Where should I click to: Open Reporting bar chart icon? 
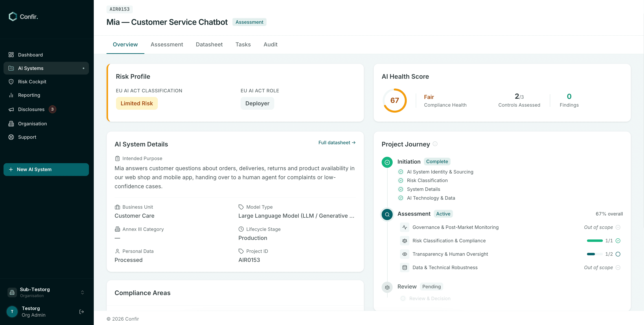pyautogui.click(x=11, y=95)
